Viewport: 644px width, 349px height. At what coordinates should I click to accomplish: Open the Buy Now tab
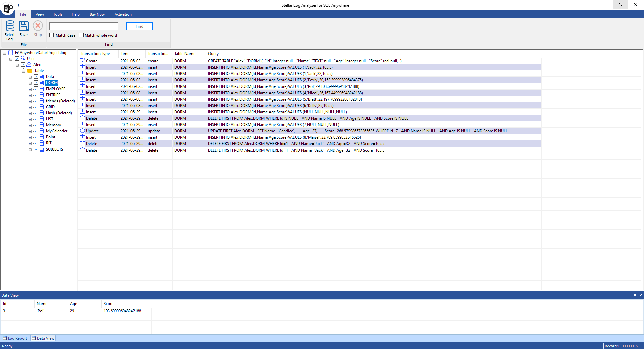tap(97, 14)
